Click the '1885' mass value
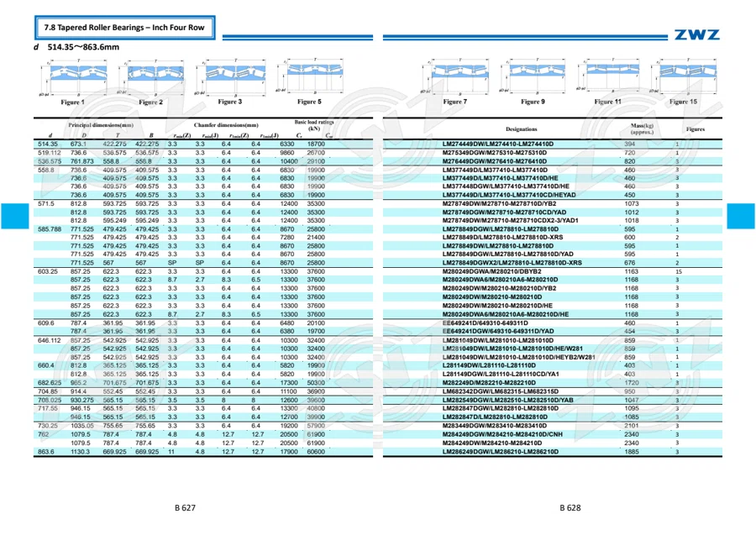756x535 pixels. pos(632,452)
